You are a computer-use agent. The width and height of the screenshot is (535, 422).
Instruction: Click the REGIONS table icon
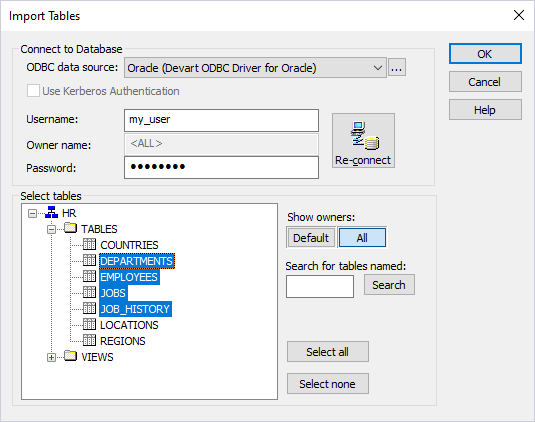click(89, 340)
